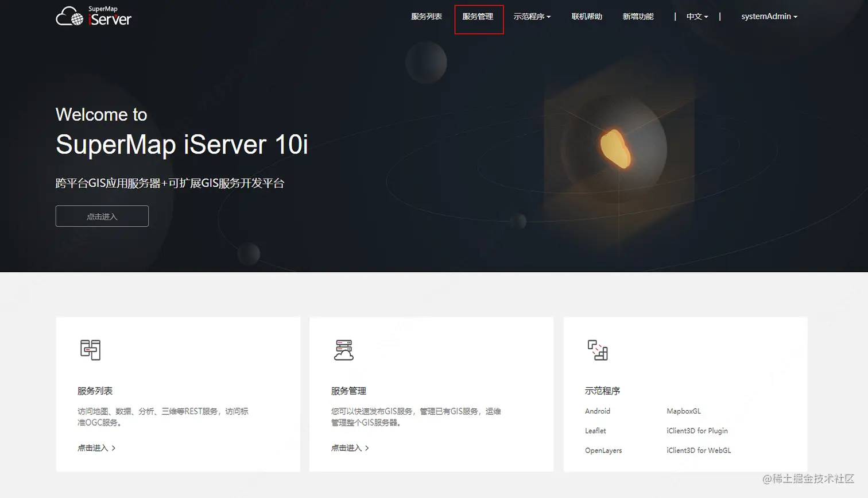Viewport: 868px width, 498px height.
Task: Open the iClient3D for WebGL link
Action: point(699,450)
